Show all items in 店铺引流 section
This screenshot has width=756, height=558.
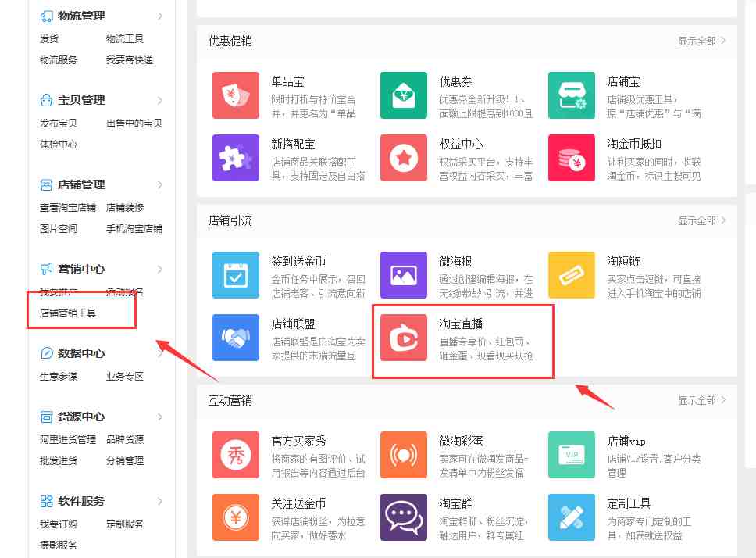[x=702, y=221]
